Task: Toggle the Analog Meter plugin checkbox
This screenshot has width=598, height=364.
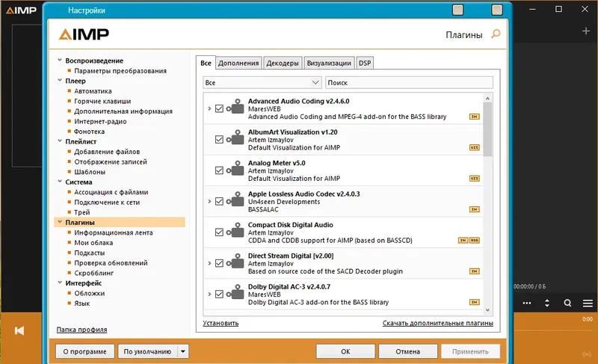Action: tap(219, 170)
